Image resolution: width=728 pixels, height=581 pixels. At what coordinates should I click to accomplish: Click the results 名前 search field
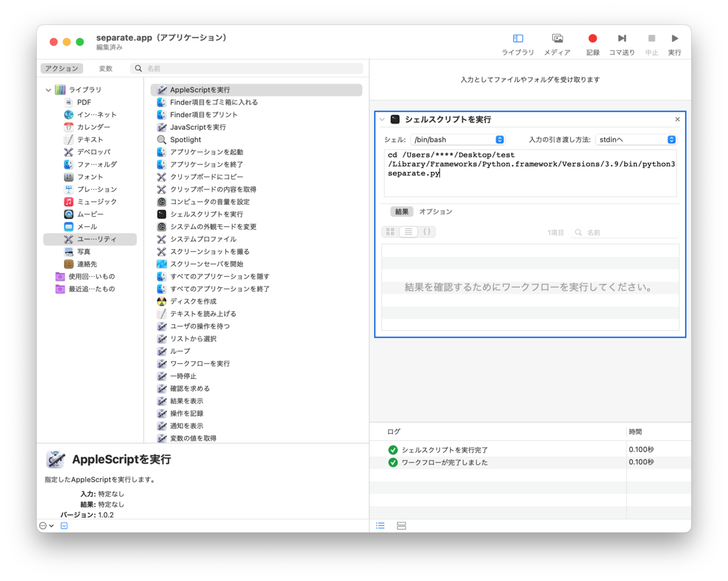625,233
